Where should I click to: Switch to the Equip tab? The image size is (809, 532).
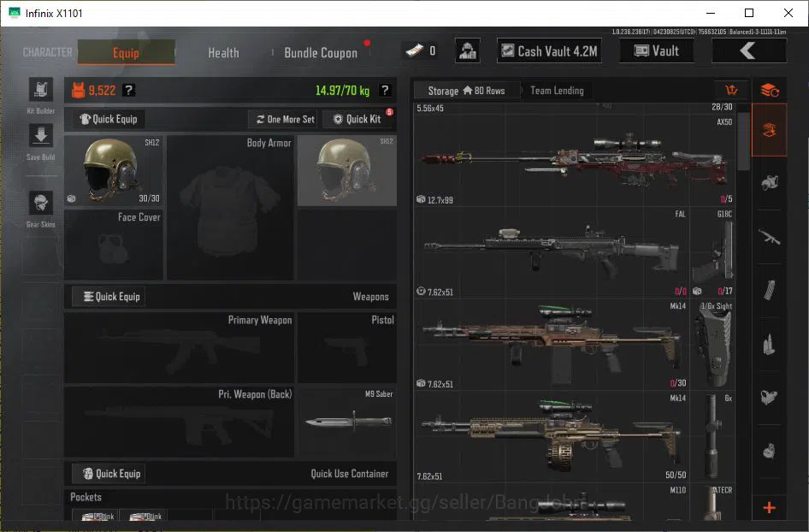pyautogui.click(x=127, y=53)
